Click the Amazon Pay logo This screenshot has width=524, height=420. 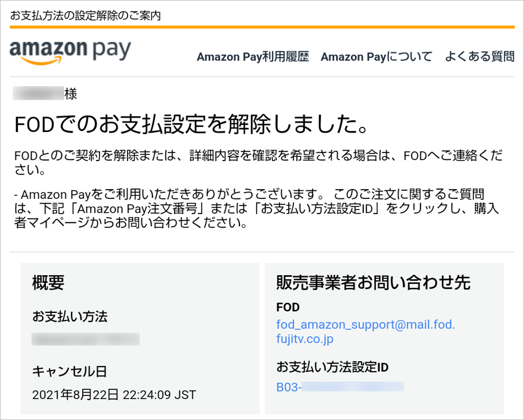tap(70, 52)
